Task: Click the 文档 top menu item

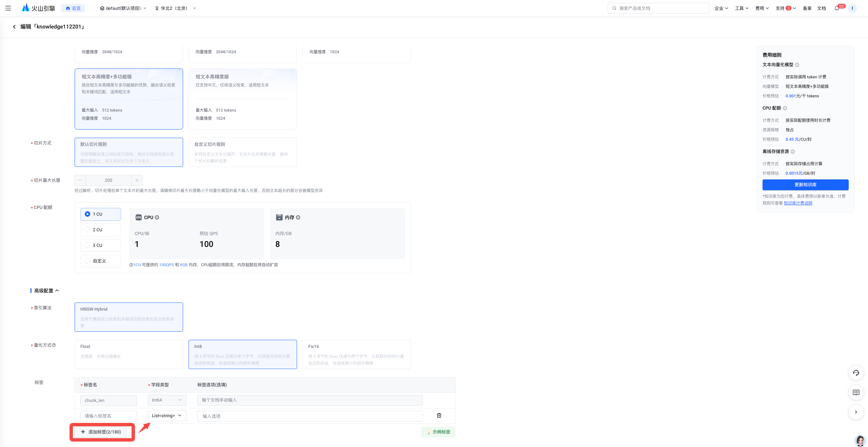Action: pyautogui.click(x=822, y=8)
